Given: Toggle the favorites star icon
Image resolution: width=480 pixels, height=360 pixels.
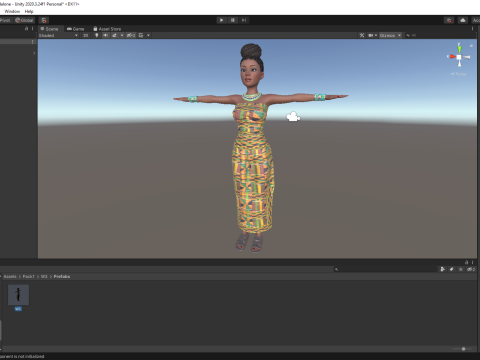Looking at the screenshot, I should (461, 269).
